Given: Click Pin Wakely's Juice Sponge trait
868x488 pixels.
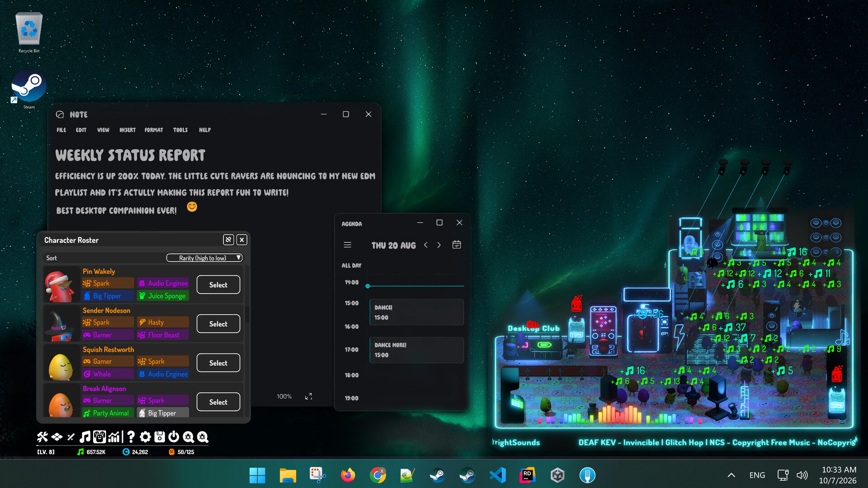Looking at the screenshot, I should [x=163, y=296].
